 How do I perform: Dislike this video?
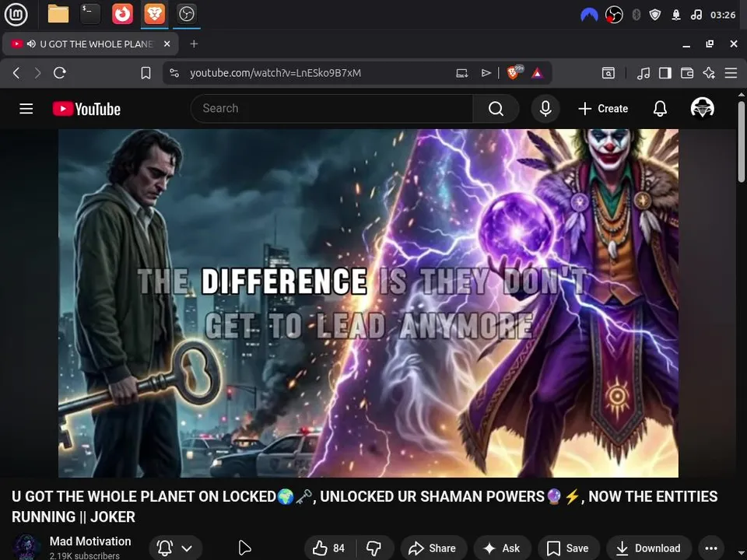click(x=373, y=548)
